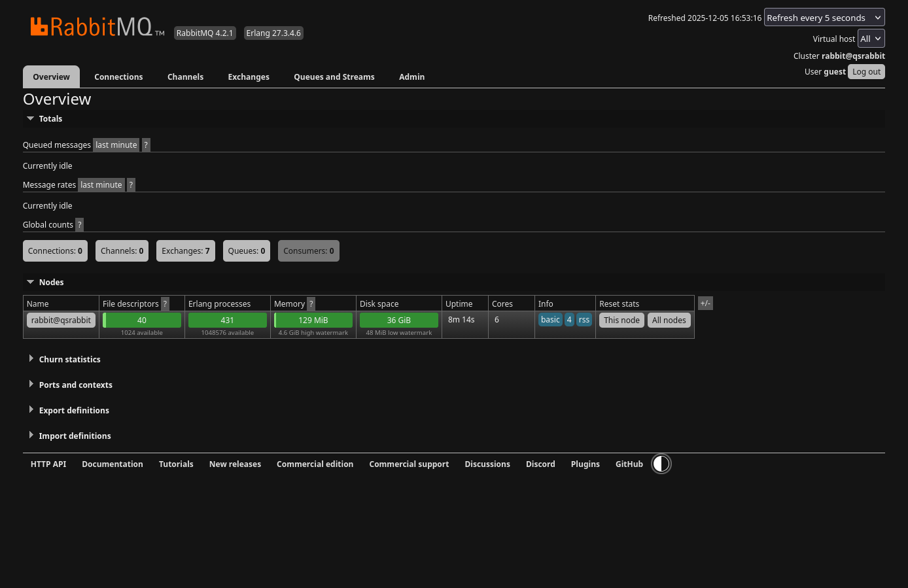Open the Refresh every 5 seconds dropdown

click(x=824, y=17)
